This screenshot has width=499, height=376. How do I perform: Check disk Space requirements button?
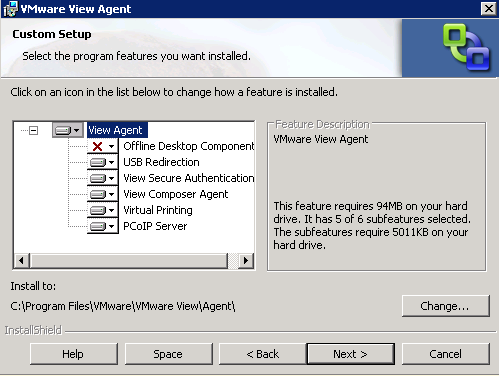pyautogui.click(x=168, y=354)
